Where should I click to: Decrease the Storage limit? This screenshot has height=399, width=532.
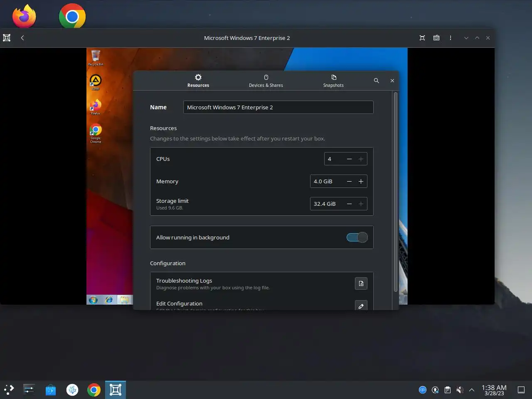pos(349,204)
